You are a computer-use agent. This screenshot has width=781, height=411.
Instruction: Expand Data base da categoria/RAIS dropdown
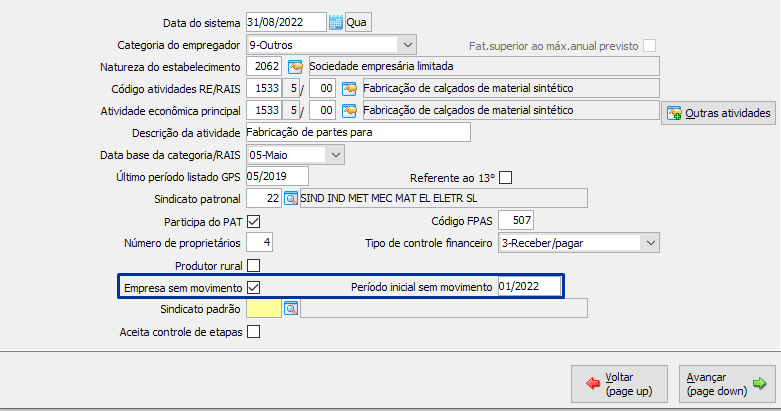tap(336, 155)
